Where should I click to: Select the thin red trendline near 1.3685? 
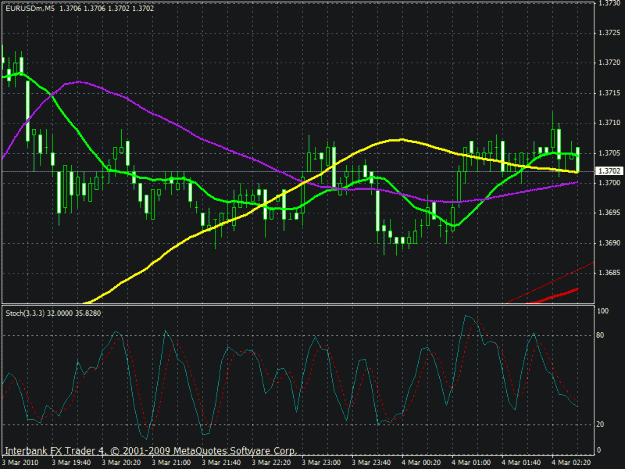550,283
